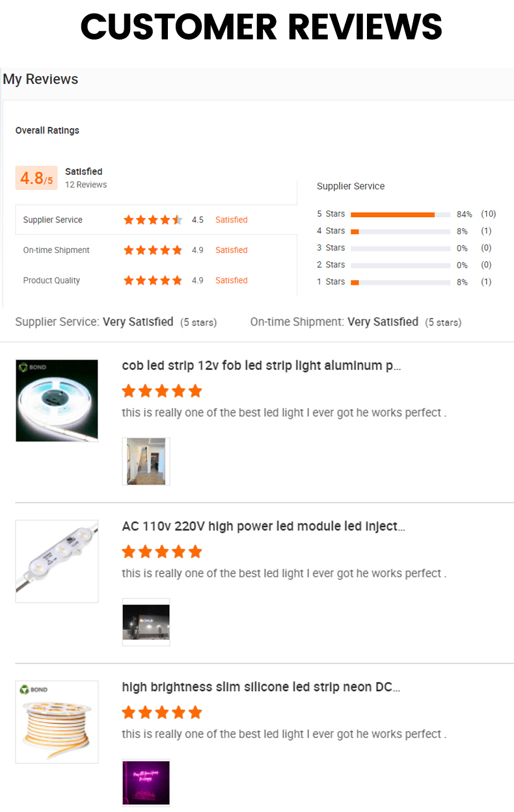Click the 5 Stars rating bar
Viewport: 514px width, 812px height.
[400, 214]
